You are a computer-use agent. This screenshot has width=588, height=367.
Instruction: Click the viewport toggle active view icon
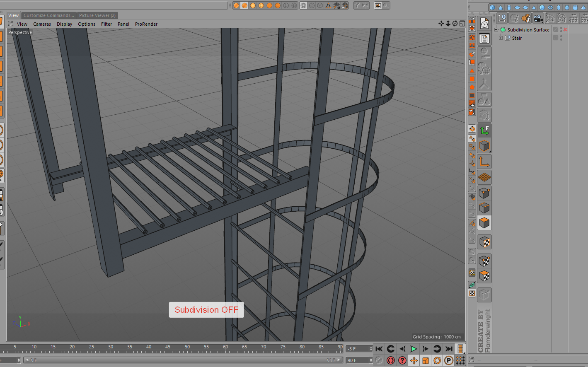[x=462, y=24]
